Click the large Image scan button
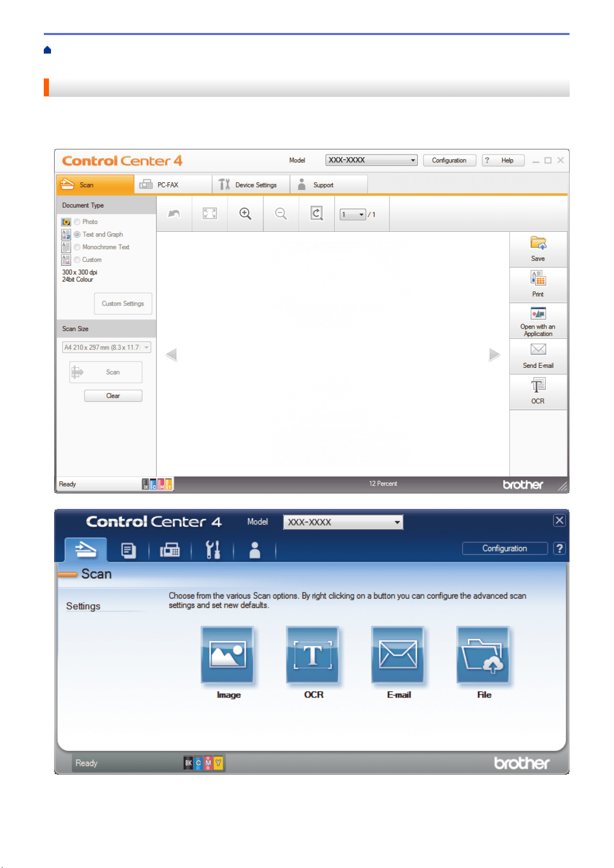 click(x=227, y=655)
